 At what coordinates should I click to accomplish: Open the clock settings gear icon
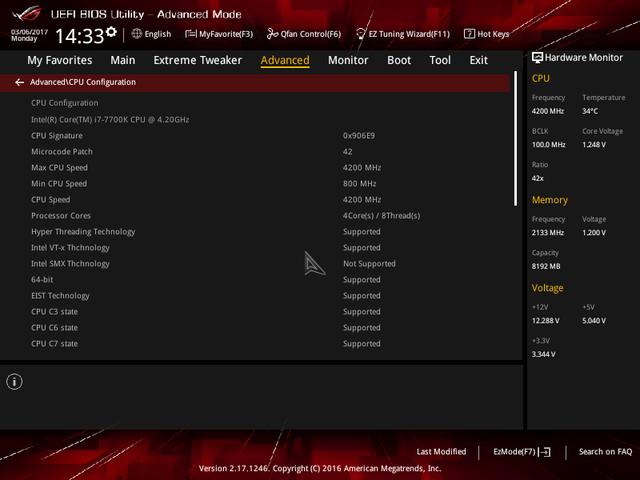[x=111, y=32]
